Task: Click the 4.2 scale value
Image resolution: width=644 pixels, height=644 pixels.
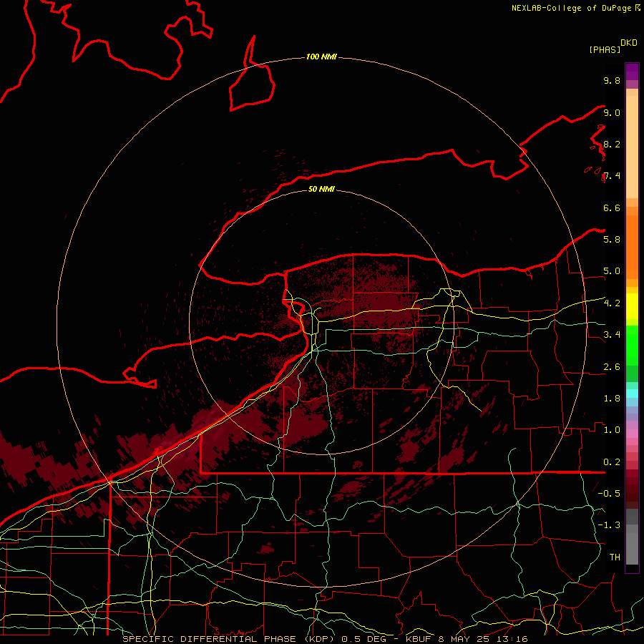Action: pos(612,303)
